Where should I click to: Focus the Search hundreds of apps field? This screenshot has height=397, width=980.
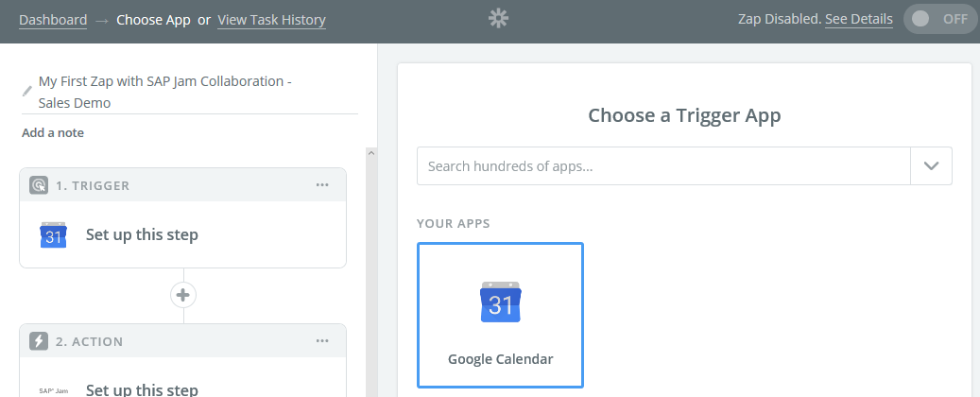tap(663, 165)
